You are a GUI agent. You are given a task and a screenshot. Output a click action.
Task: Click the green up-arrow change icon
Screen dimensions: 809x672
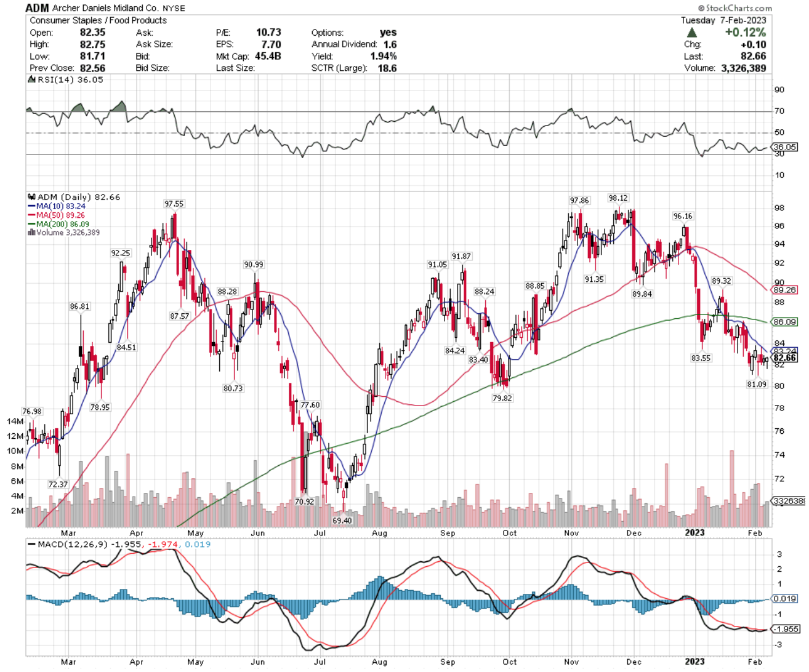tap(693, 32)
